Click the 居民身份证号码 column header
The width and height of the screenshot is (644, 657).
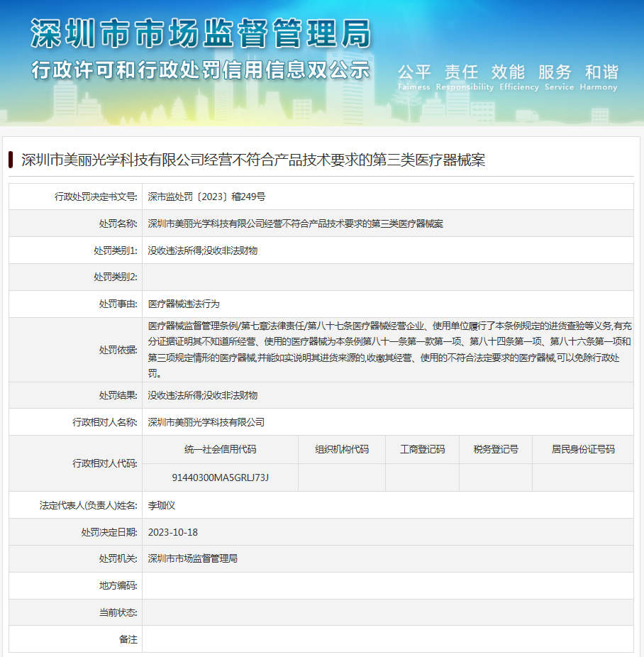(x=583, y=449)
